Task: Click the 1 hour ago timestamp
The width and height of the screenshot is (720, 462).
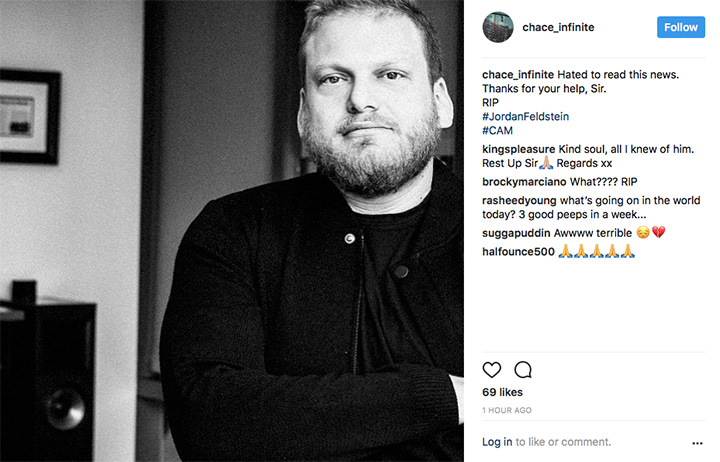Action: tap(507, 410)
